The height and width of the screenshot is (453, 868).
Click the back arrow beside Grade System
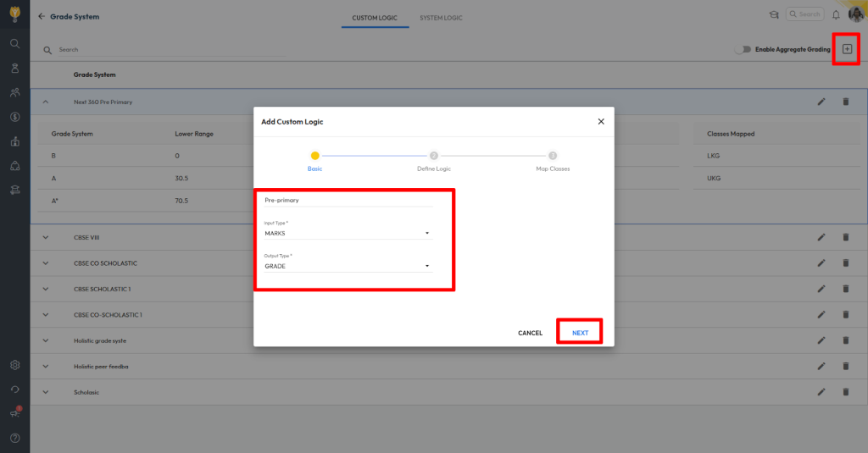[42, 16]
